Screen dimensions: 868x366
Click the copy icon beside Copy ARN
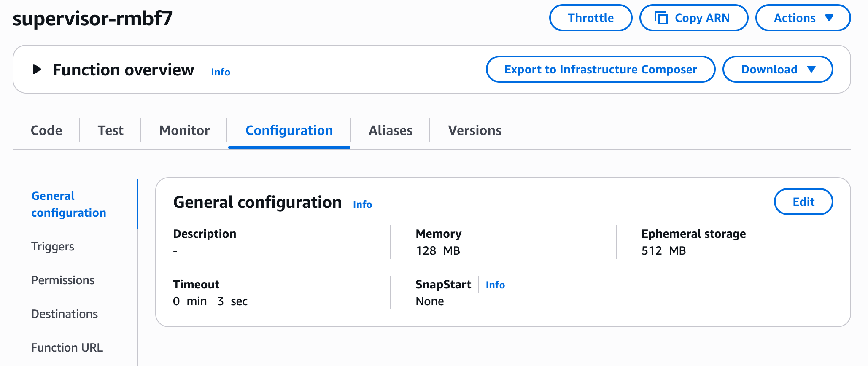[661, 18]
